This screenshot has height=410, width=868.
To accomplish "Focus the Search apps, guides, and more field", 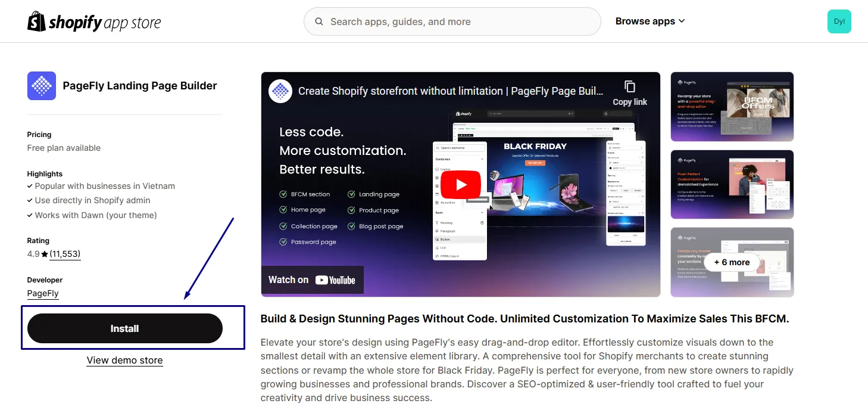I will coord(452,21).
